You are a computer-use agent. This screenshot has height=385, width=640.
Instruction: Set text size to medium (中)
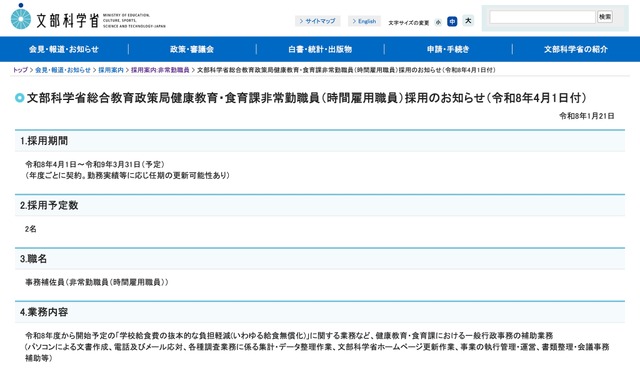pyautogui.click(x=452, y=21)
